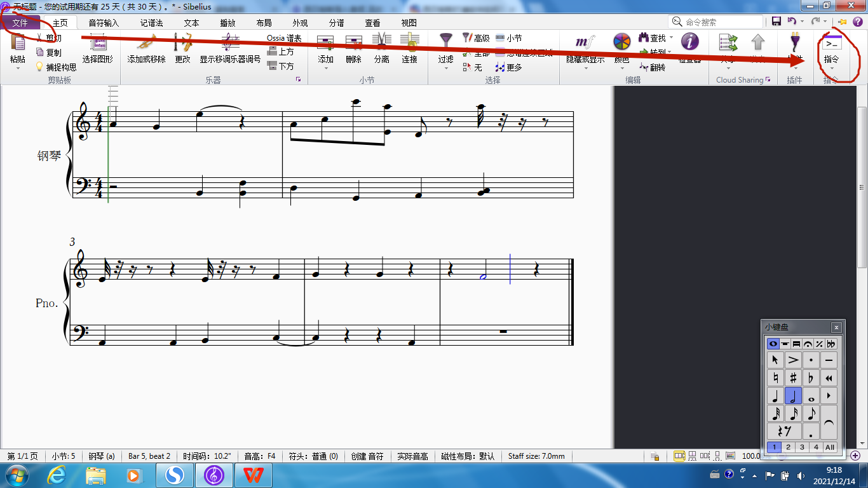Click Change instrument (更改) saxophone icon

tap(182, 43)
